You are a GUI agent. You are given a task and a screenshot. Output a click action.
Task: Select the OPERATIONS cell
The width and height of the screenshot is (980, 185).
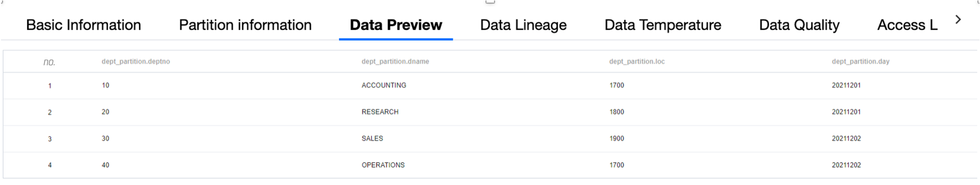click(x=383, y=165)
